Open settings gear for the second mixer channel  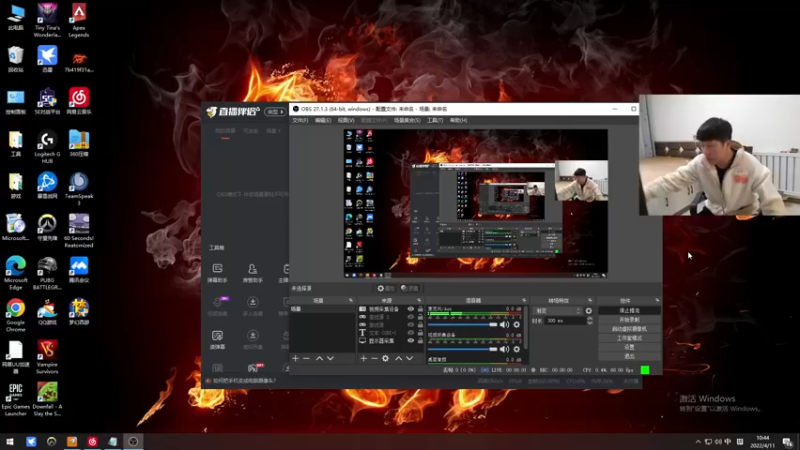click(x=517, y=349)
